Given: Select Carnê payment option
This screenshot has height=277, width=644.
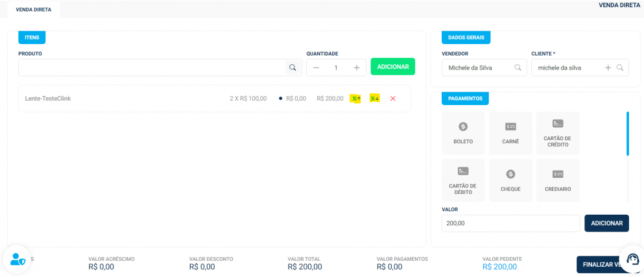Looking at the screenshot, I should (x=510, y=133).
